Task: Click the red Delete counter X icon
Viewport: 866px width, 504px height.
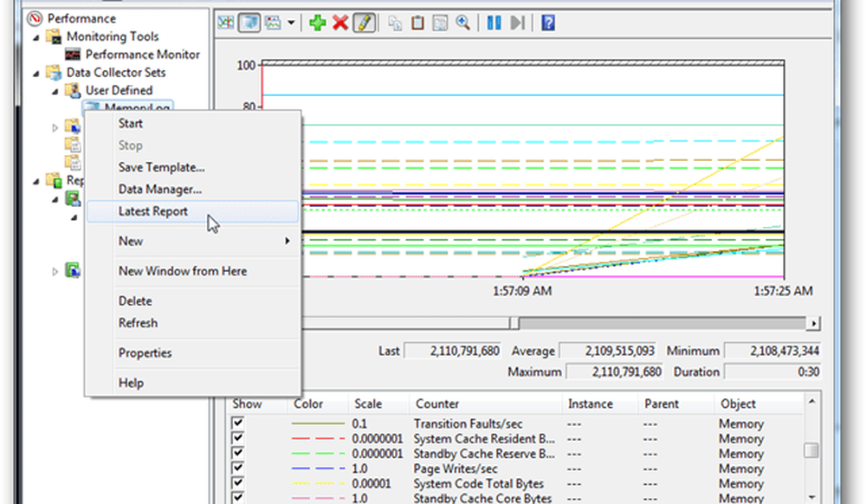Action: (x=340, y=23)
